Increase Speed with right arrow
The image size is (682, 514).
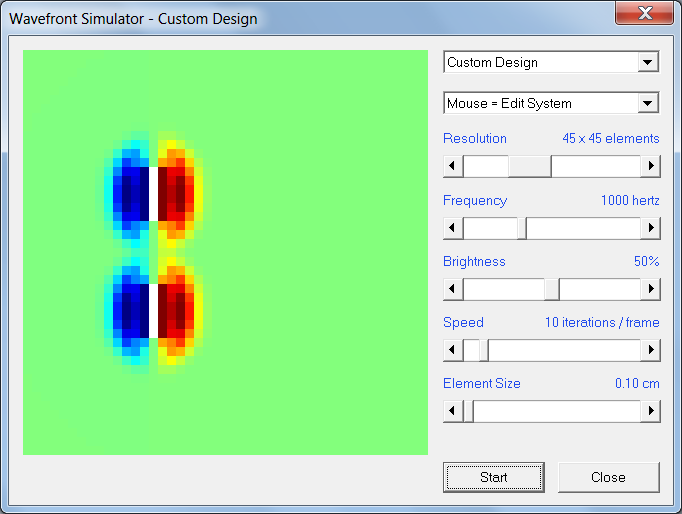pyautogui.click(x=651, y=350)
